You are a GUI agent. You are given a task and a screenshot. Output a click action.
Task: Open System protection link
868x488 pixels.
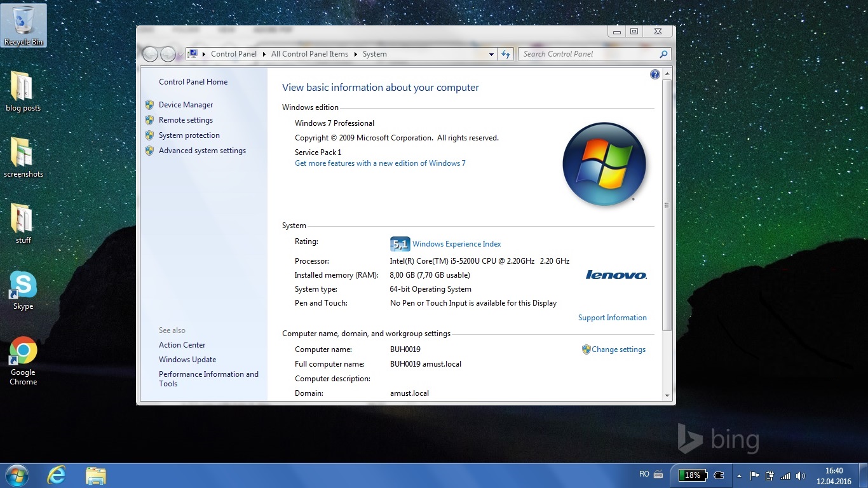pos(189,135)
